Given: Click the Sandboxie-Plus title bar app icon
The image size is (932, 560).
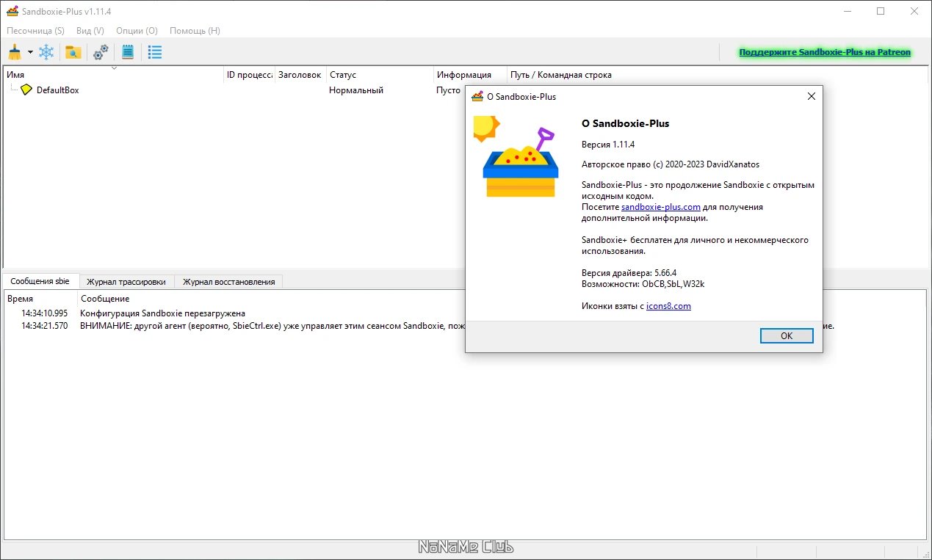Looking at the screenshot, I should pos(12,12).
